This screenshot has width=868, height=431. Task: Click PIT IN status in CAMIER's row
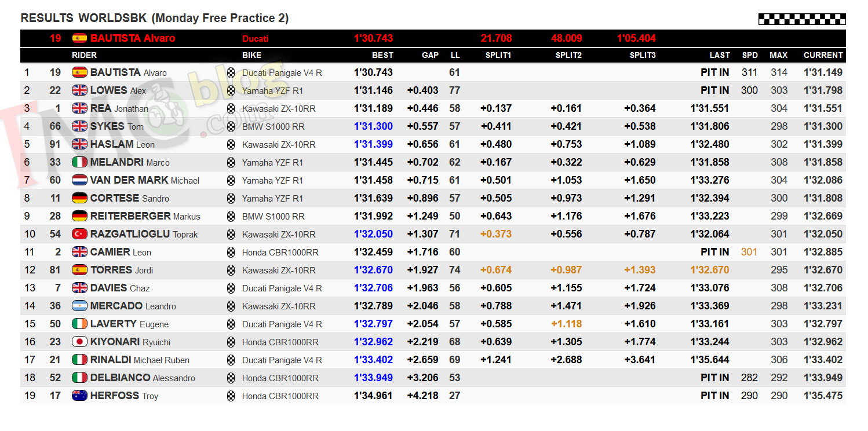coord(715,252)
